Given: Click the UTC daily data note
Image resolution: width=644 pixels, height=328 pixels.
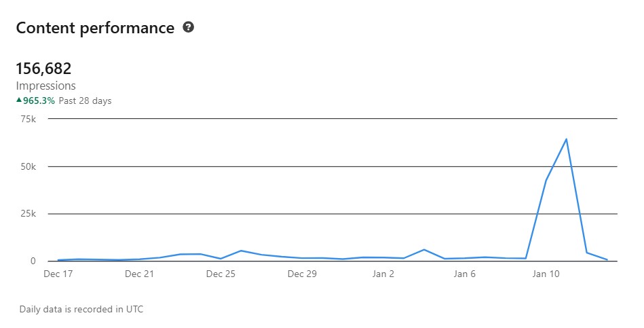Looking at the screenshot, I should [x=81, y=309].
